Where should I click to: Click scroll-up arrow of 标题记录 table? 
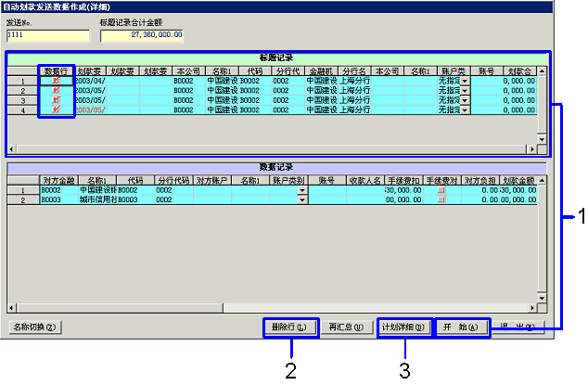point(542,71)
